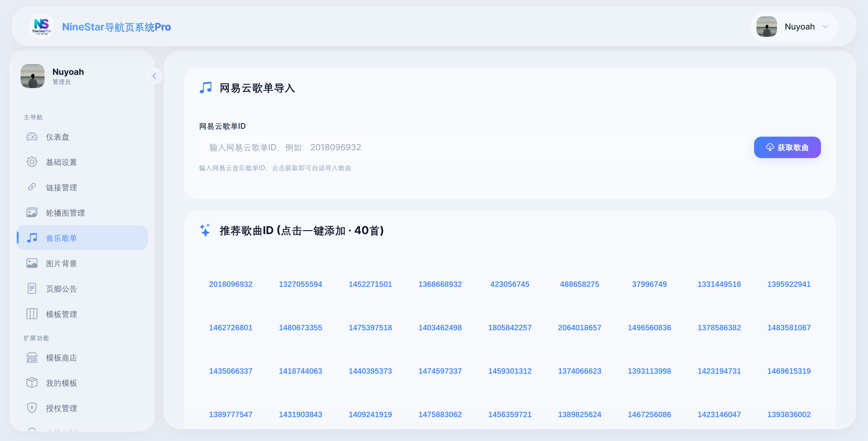
Task: Open the 我的模板 menu item
Action: [x=82, y=383]
